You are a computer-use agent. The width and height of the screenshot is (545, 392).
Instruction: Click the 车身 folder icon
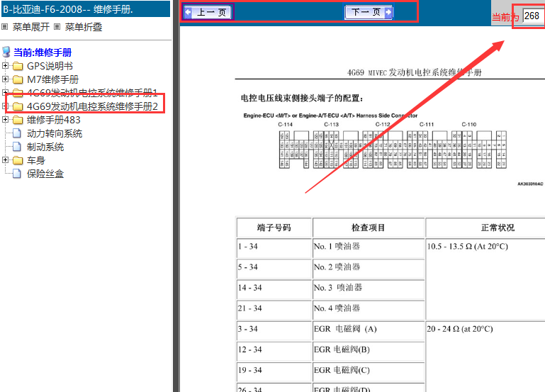coord(18,160)
